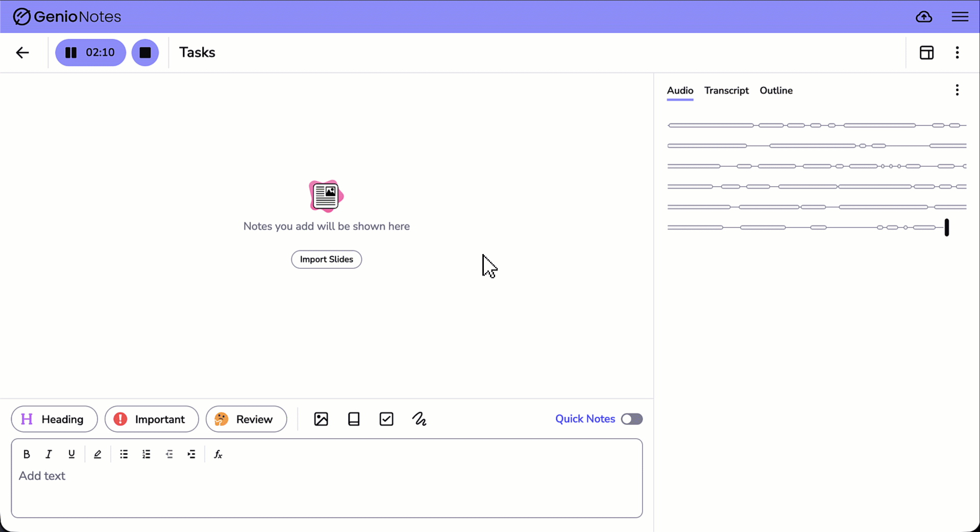The height and width of the screenshot is (532, 980).
Task: Toggle bold formatting
Action: point(27,454)
